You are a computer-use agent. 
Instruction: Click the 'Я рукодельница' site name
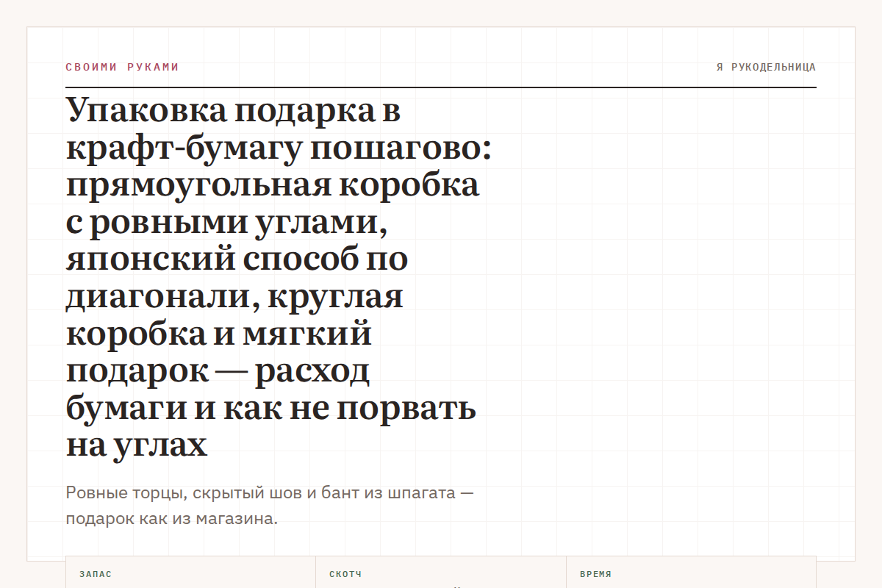[766, 67]
